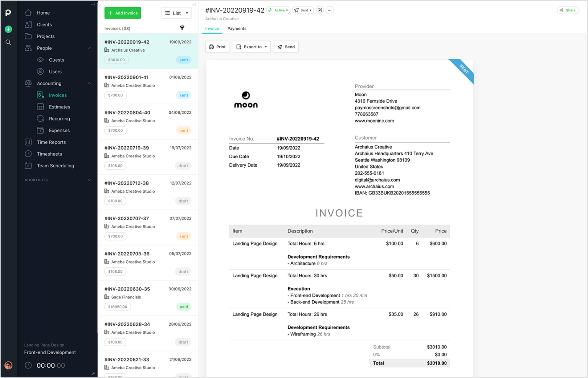Select invoice #INV-20220630-35 from the list
Screen dimensions: 588x378
pyautogui.click(x=148, y=298)
